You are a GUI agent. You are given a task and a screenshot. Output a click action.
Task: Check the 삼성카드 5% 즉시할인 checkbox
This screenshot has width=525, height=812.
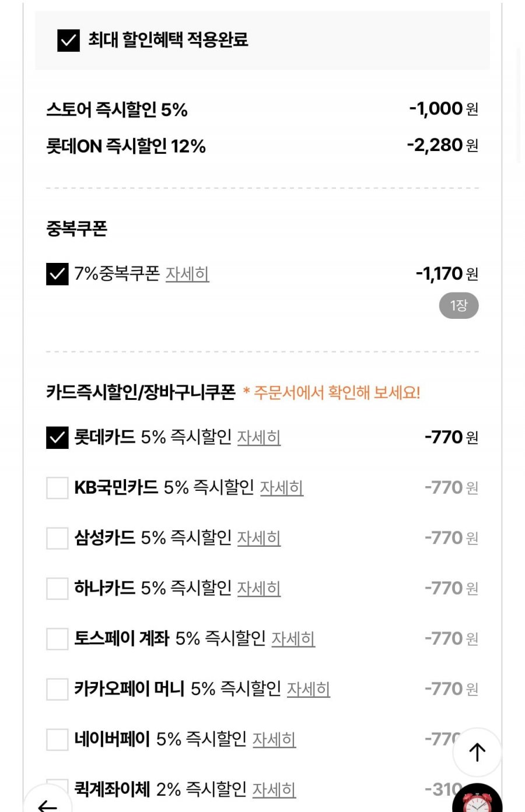click(x=57, y=538)
